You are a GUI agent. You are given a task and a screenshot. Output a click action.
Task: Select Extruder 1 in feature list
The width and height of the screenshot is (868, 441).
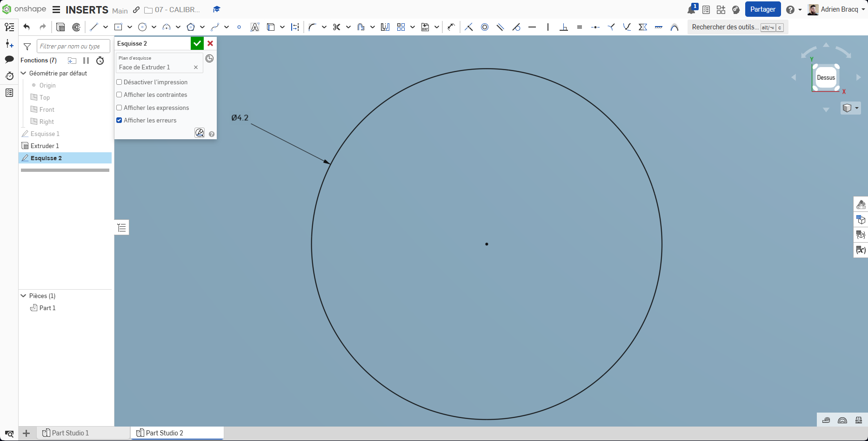[x=45, y=146]
